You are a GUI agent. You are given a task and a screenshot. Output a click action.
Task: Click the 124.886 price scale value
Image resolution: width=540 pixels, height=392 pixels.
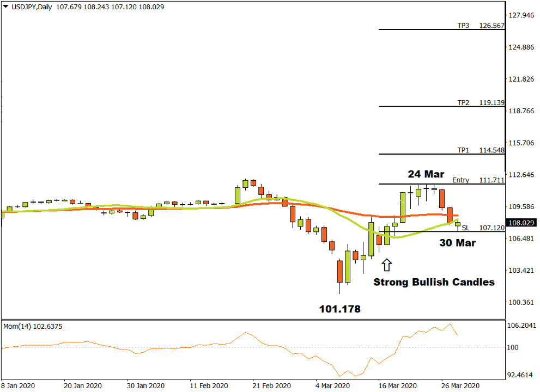[x=521, y=47]
